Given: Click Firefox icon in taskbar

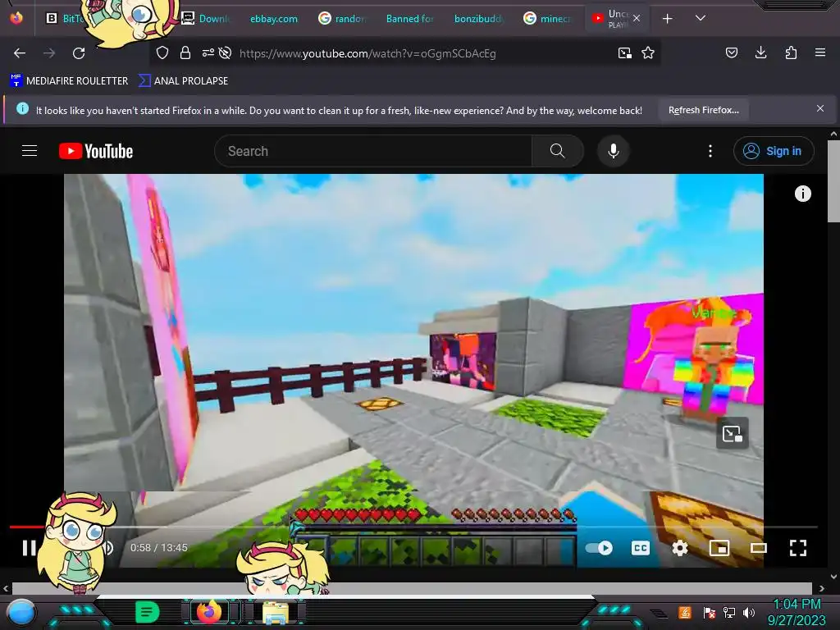Looking at the screenshot, I should pyautogui.click(x=209, y=612).
